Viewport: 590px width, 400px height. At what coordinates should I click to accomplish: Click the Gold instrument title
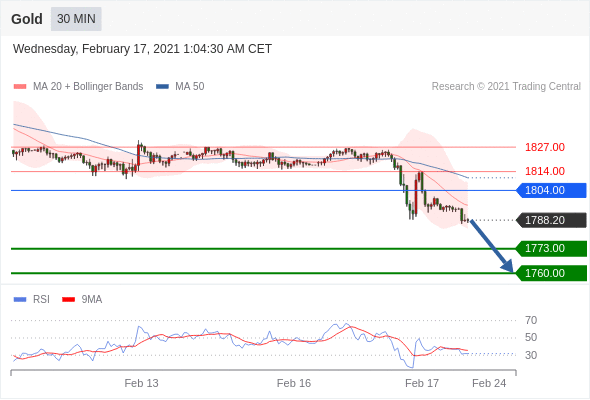point(27,19)
